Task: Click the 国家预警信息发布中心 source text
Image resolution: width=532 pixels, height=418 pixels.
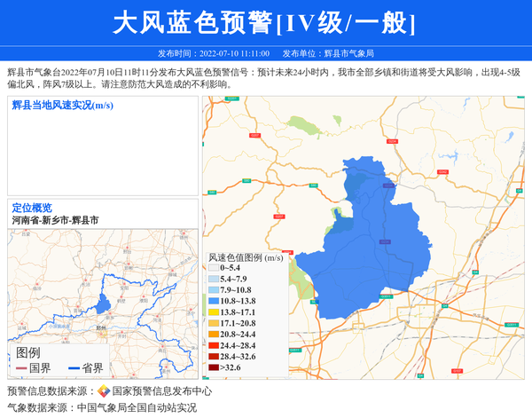Action: tap(161, 391)
